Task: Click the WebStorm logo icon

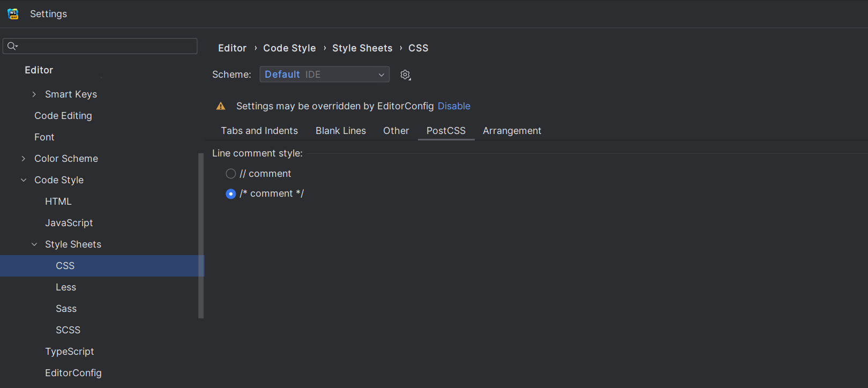Action: 13,14
